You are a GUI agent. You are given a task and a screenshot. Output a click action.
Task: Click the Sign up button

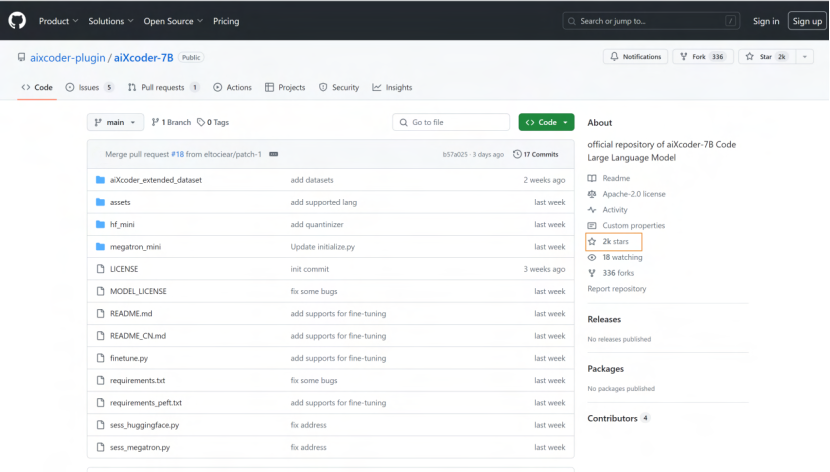[806, 21]
